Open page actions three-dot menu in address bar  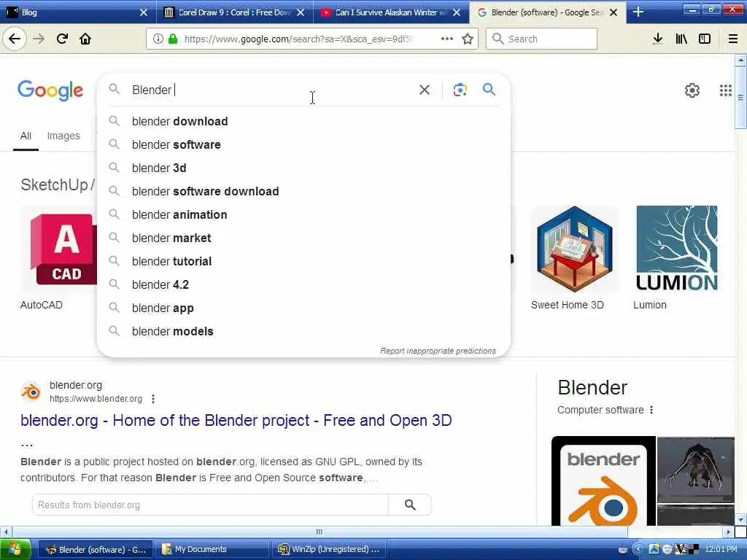447,39
